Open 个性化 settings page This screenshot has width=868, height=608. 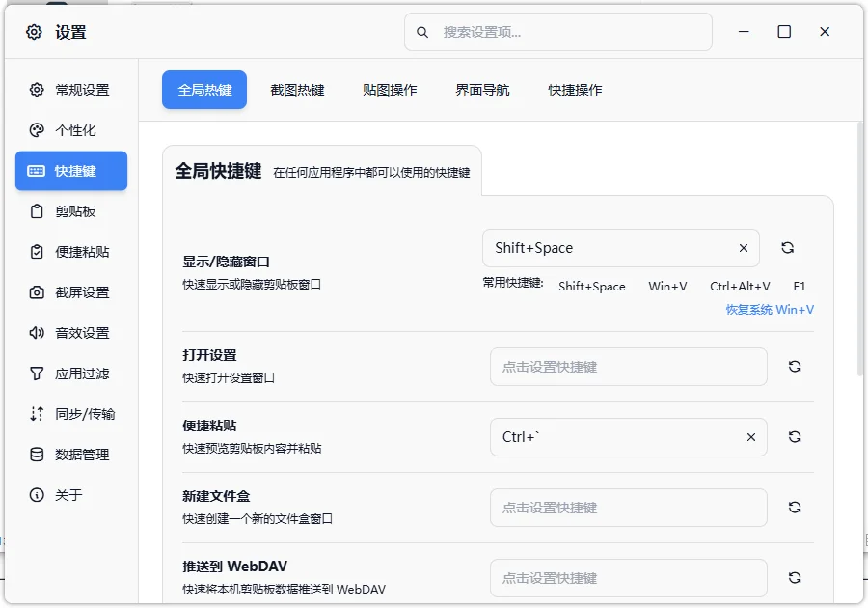click(71, 130)
